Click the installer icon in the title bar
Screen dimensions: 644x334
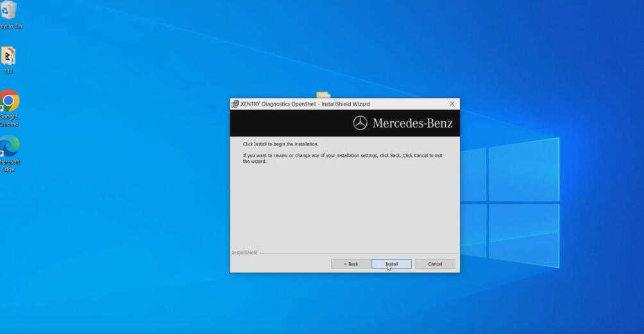click(235, 104)
